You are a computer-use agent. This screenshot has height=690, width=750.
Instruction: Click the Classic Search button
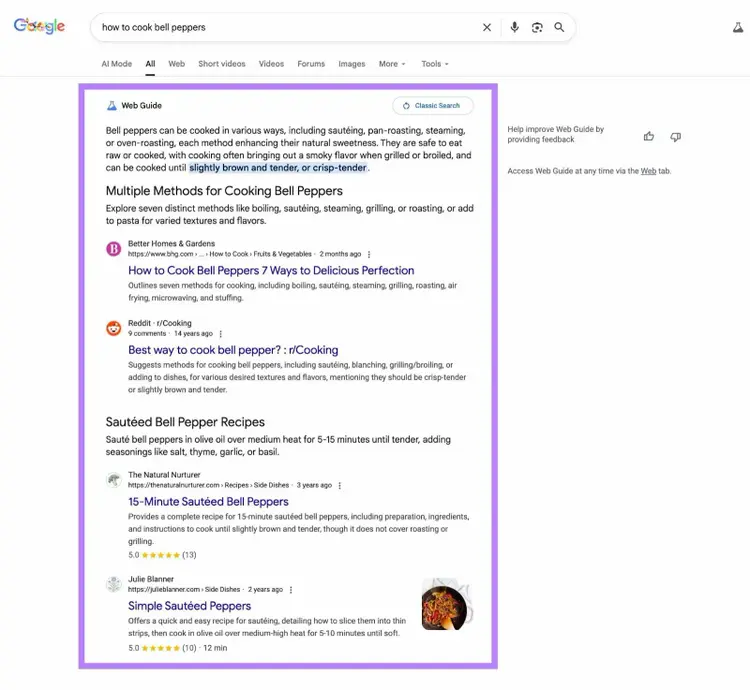tap(433, 106)
